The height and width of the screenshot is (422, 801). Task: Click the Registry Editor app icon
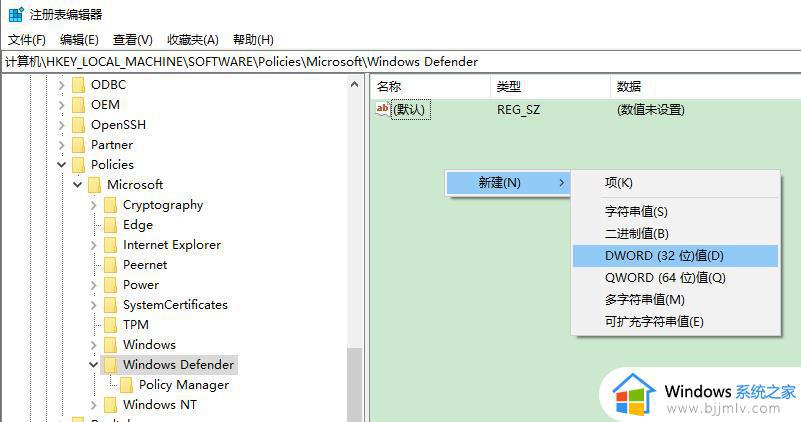click(16, 14)
